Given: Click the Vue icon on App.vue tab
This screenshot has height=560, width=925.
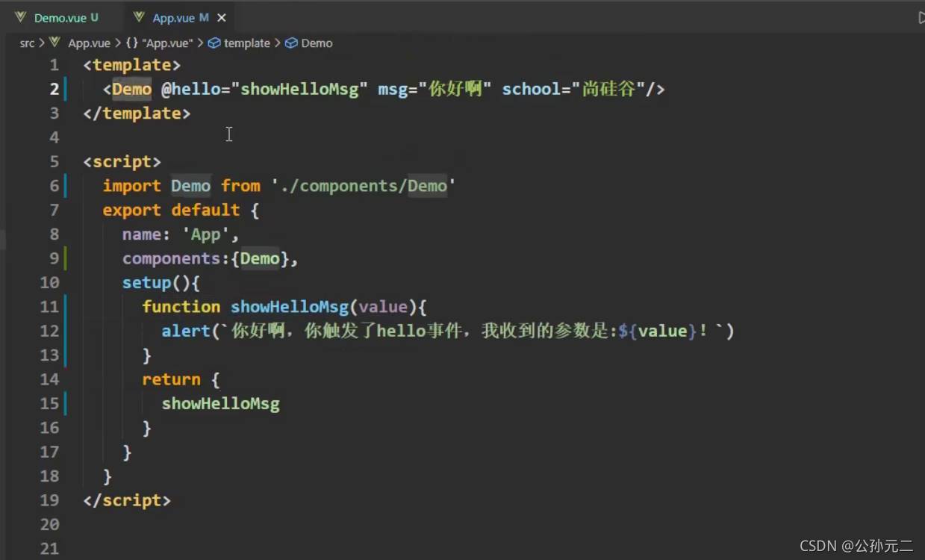Looking at the screenshot, I should (138, 17).
